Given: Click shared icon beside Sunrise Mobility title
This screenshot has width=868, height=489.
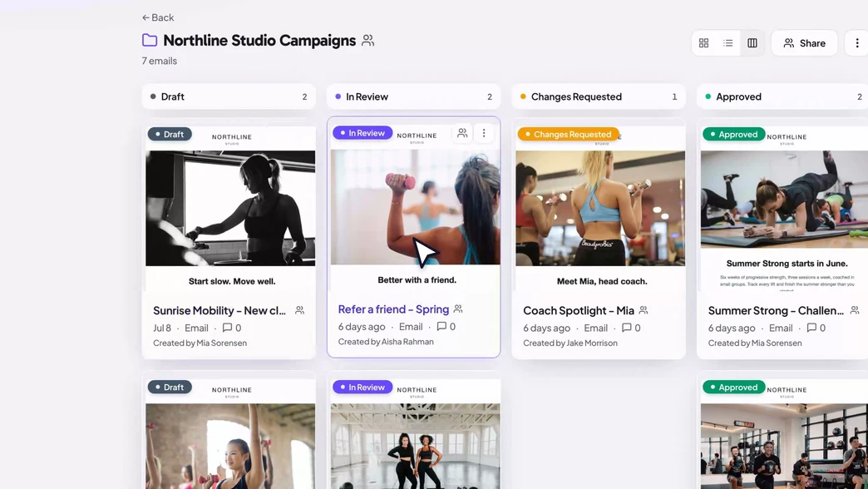Looking at the screenshot, I should point(299,310).
